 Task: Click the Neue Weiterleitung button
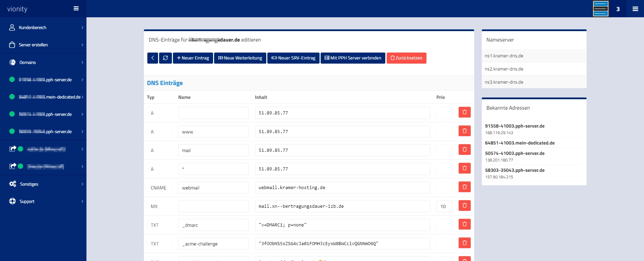[x=240, y=58]
